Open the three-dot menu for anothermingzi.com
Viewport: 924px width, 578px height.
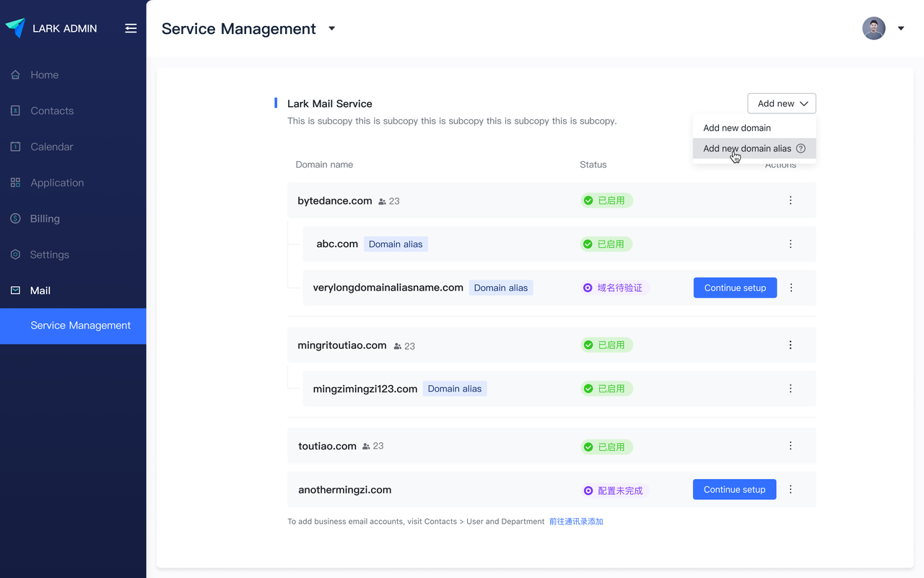point(790,489)
